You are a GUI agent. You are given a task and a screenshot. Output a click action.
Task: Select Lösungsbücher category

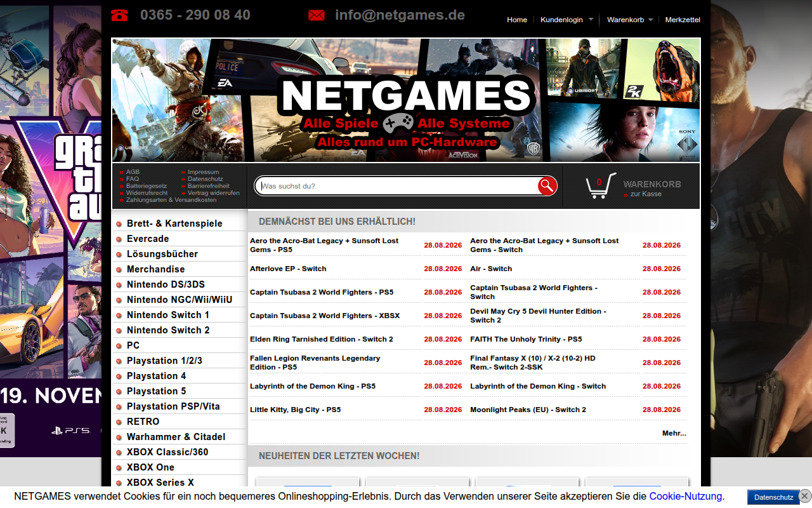pyautogui.click(x=162, y=254)
